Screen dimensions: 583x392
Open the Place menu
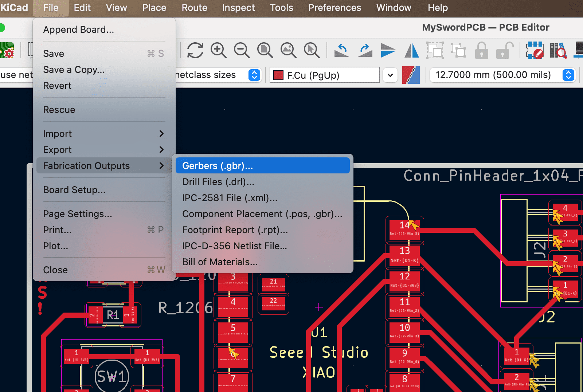(154, 8)
